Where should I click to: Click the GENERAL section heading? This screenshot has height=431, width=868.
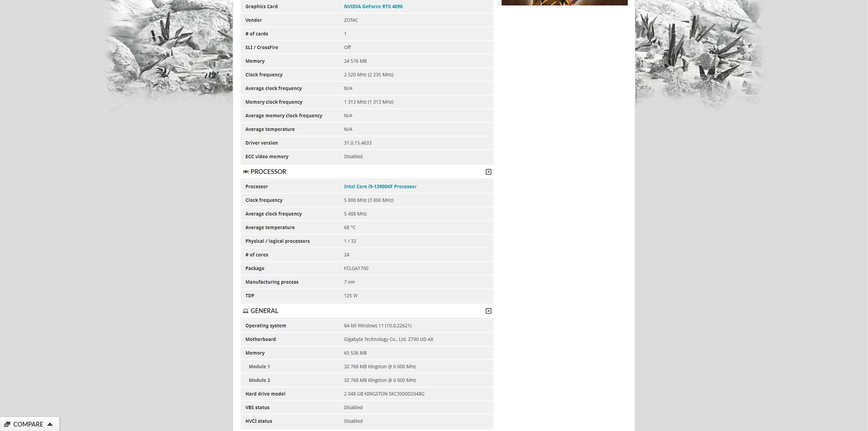click(264, 311)
